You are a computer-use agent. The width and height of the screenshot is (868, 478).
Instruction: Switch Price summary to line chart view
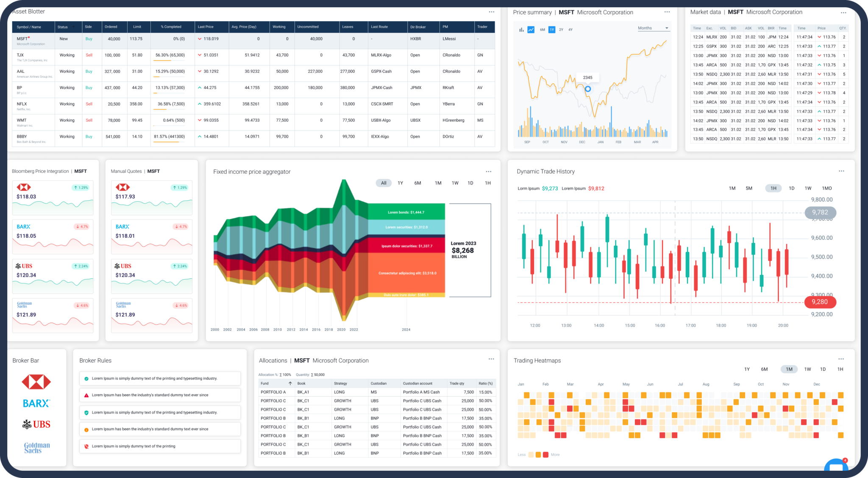[x=531, y=30]
